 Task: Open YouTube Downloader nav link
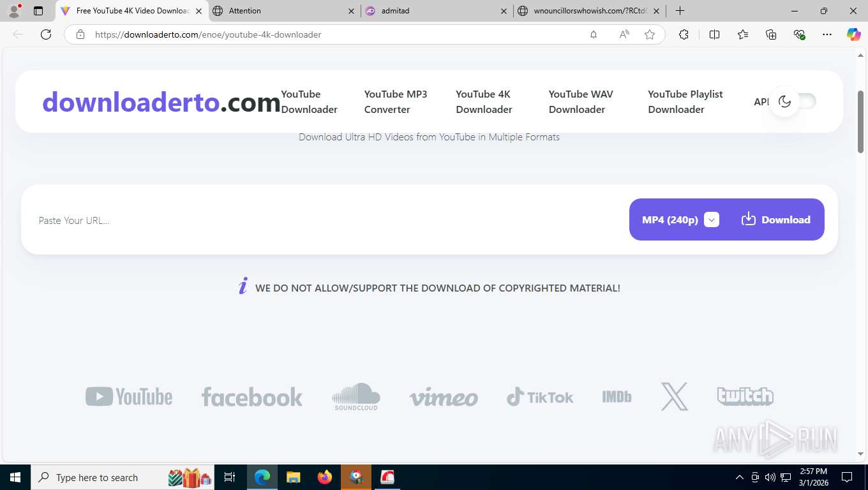tap(310, 102)
